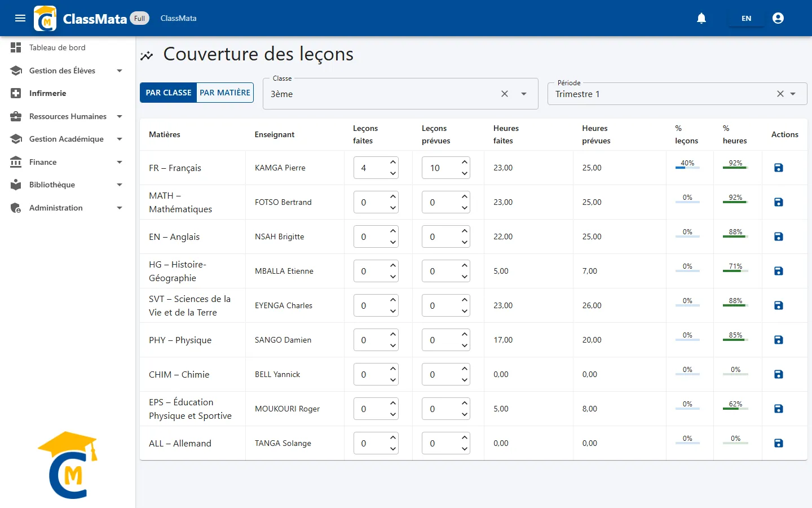Open Infirmerie from sidebar
The width and height of the screenshot is (812, 508).
(68, 93)
